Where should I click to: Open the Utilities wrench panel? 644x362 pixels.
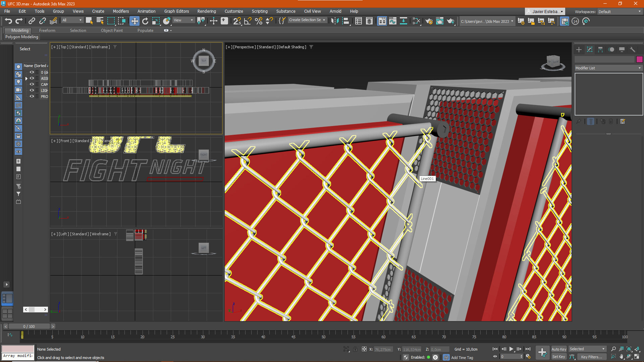[632, 50]
